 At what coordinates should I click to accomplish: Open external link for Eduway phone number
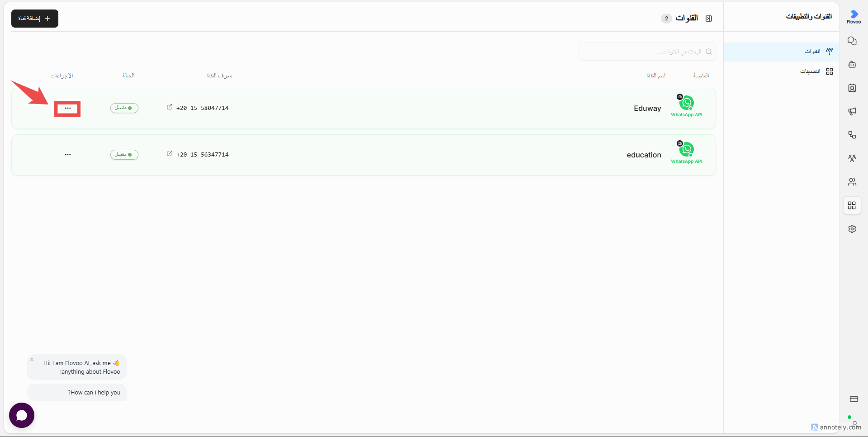click(x=170, y=107)
